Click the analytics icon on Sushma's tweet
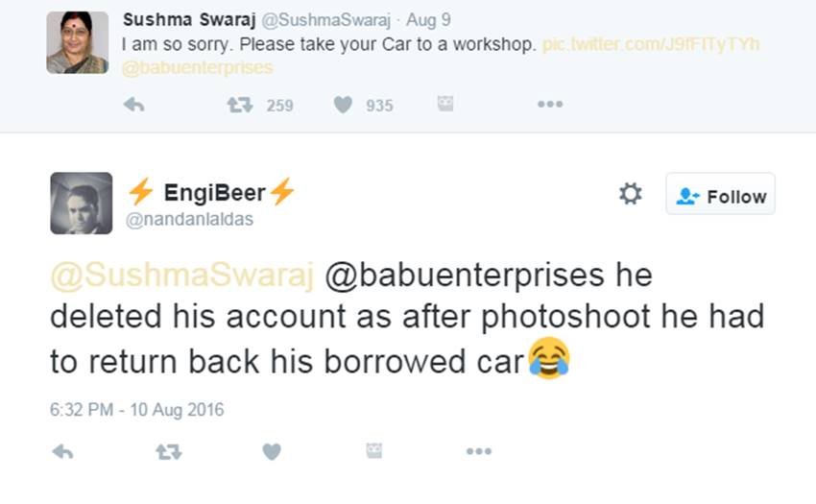Image resolution: width=816 pixels, height=504 pixels. click(x=445, y=104)
